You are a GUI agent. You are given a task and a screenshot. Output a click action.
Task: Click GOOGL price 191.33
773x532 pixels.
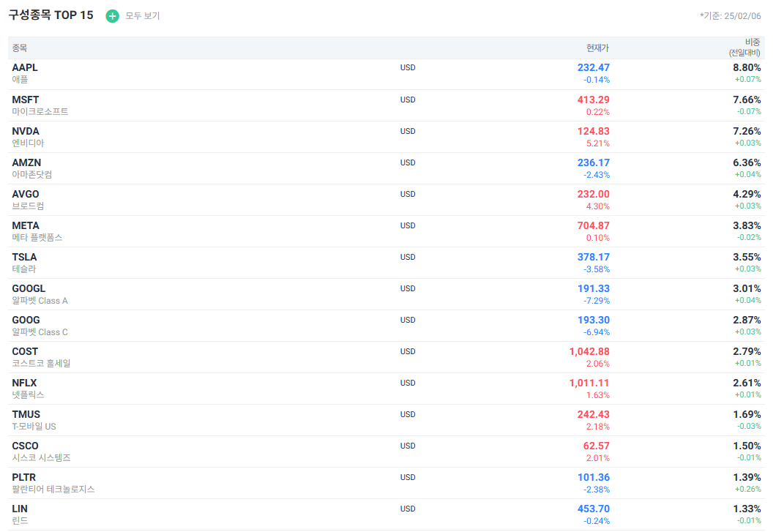click(594, 288)
